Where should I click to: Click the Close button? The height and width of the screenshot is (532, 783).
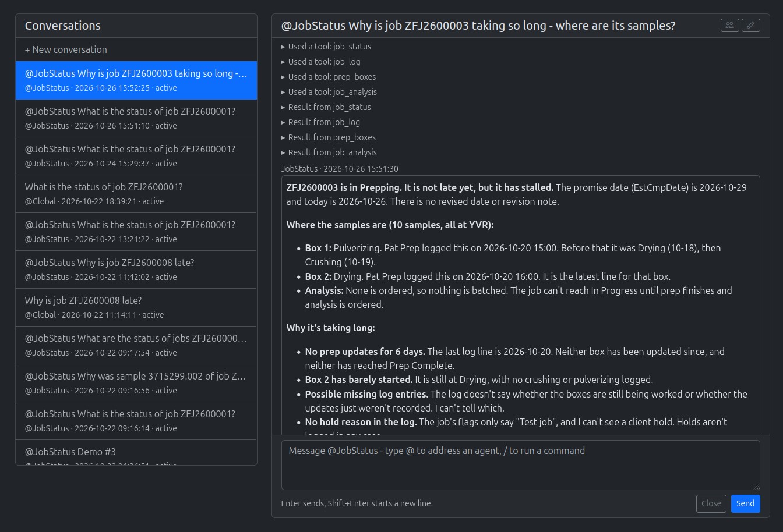(711, 503)
